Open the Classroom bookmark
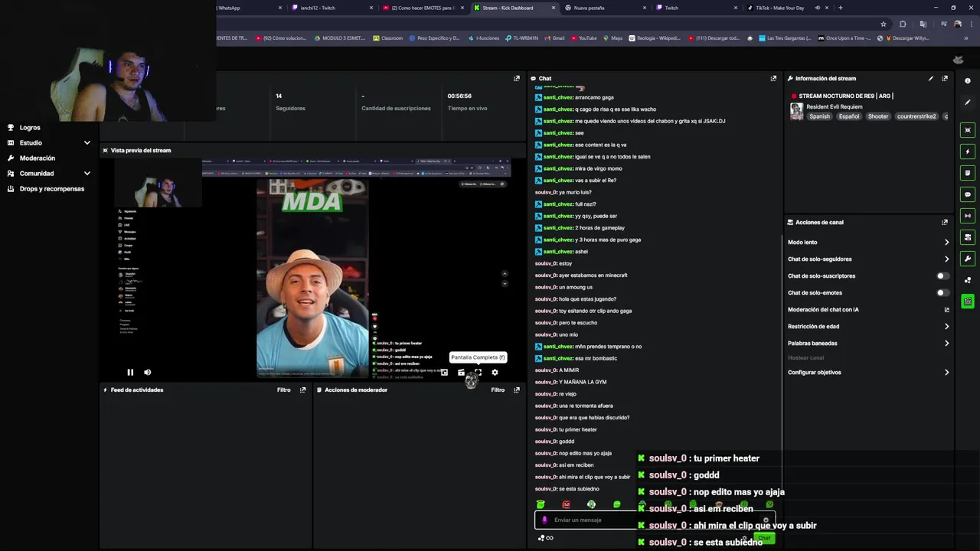The width and height of the screenshot is (980, 551). [387, 37]
